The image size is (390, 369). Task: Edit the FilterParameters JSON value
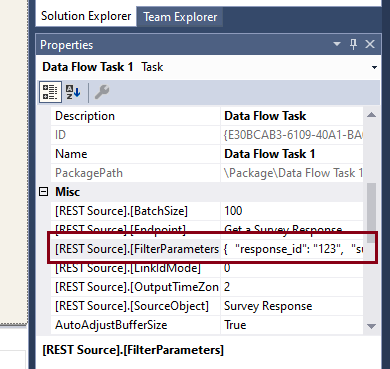click(x=292, y=249)
